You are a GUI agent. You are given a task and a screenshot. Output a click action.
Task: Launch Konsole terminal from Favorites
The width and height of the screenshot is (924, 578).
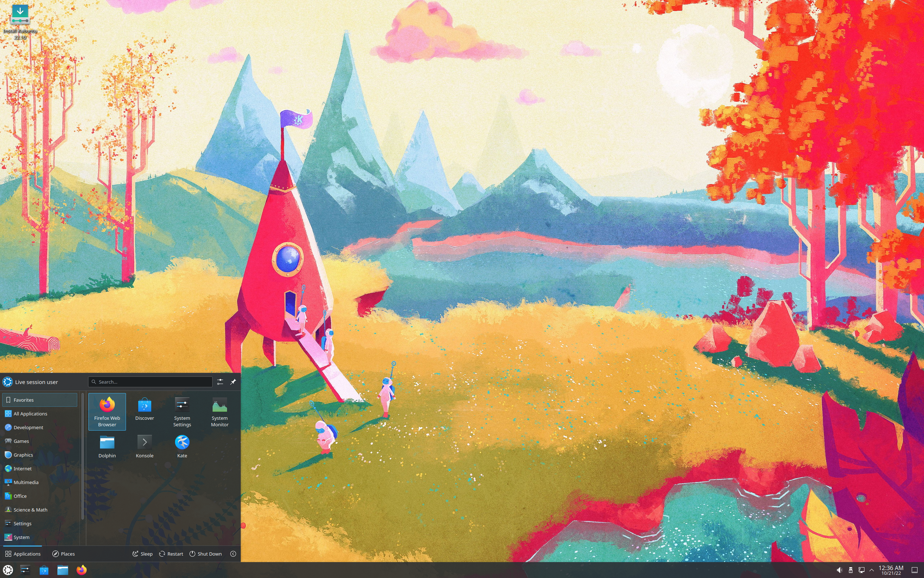pyautogui.click(x=144, y=447)
